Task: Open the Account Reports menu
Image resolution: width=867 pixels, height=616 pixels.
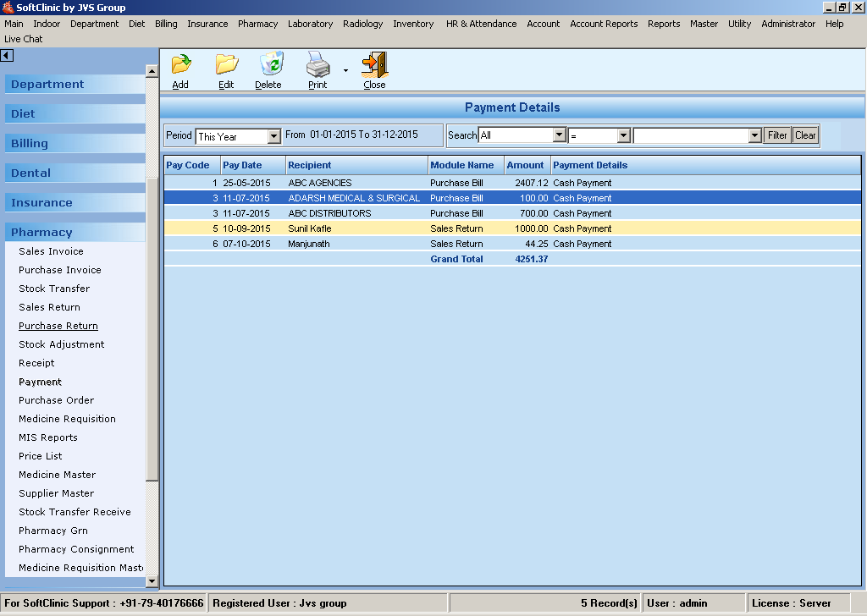Action: [x=604, y=24]
